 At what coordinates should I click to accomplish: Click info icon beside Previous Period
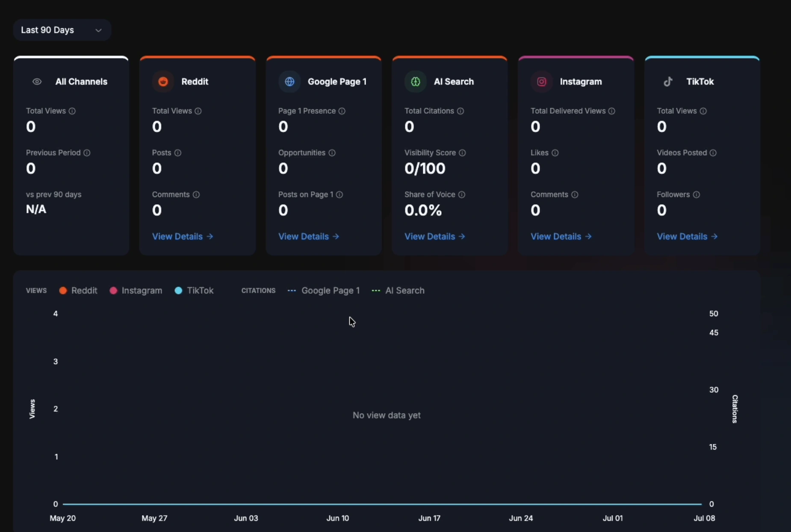point(87,153)
